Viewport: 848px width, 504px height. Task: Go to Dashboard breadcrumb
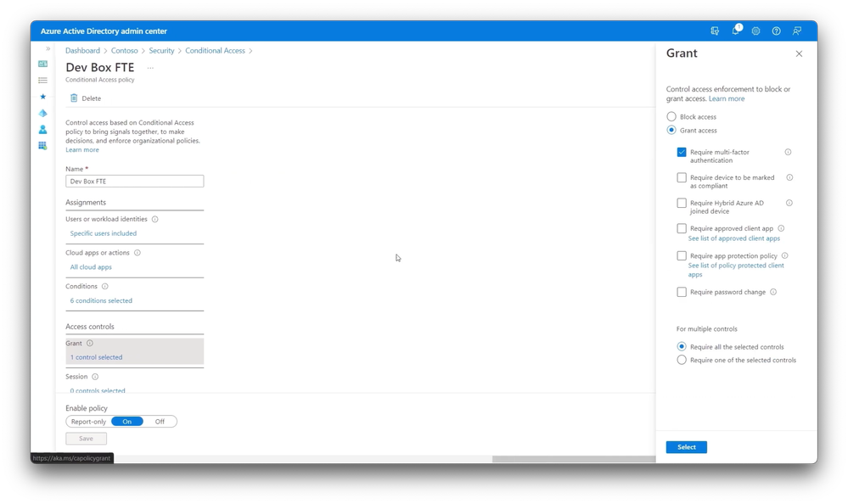[x=82, y=50]
